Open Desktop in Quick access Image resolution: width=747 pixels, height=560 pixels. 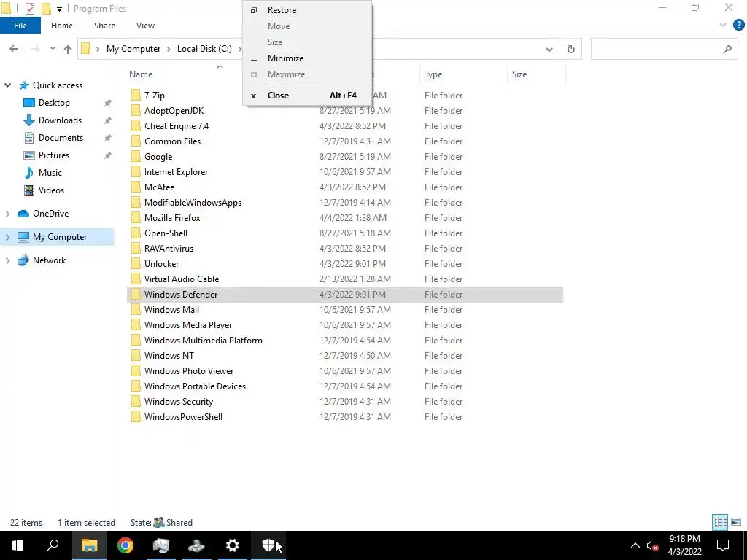(54, 103)
